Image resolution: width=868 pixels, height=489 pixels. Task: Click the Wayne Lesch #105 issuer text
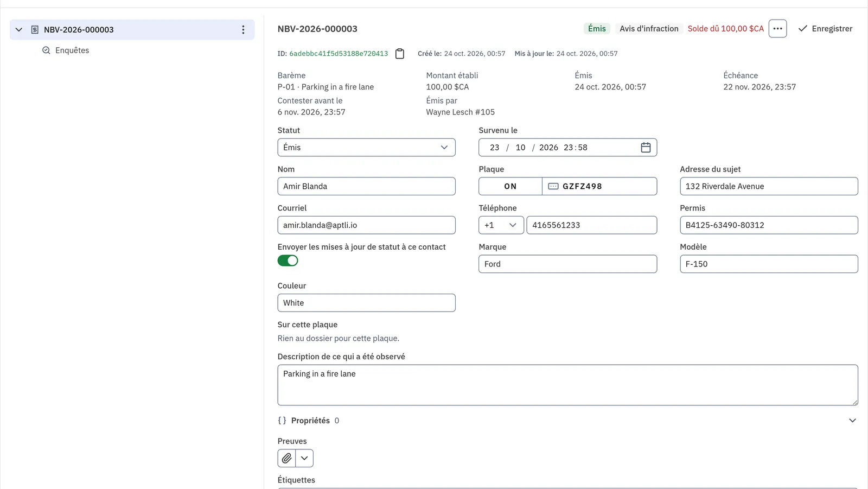click(460, 112)
